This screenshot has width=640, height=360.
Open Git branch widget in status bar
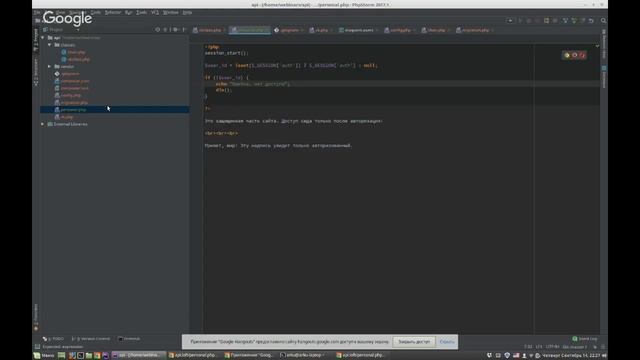[x=574, y=347]
